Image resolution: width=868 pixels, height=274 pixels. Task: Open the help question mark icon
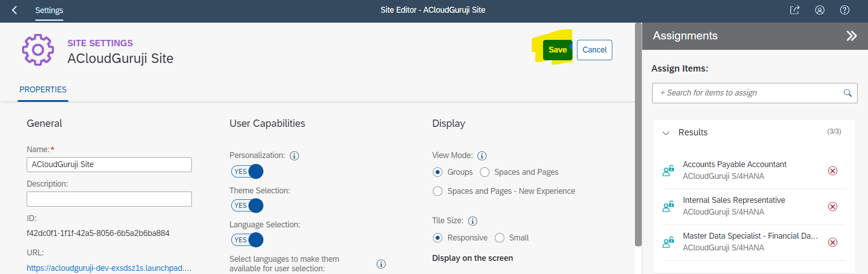(844, 10)
